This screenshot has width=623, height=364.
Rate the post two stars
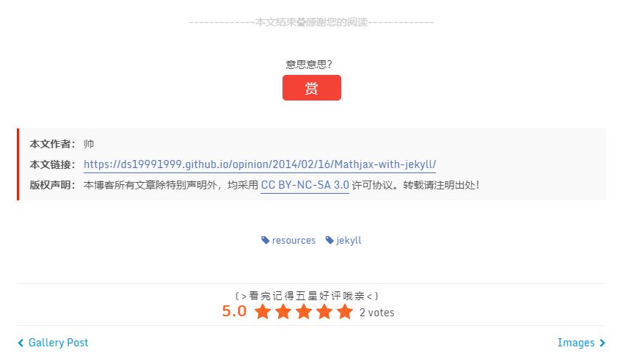click(x=283, y=312)
